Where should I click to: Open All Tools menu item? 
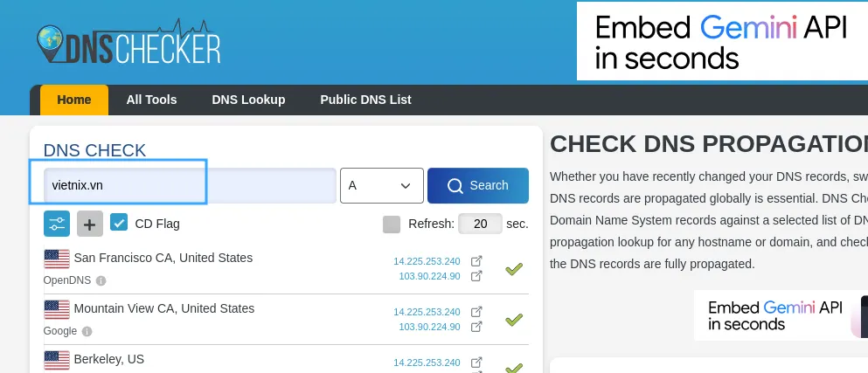tap(151, 100)
